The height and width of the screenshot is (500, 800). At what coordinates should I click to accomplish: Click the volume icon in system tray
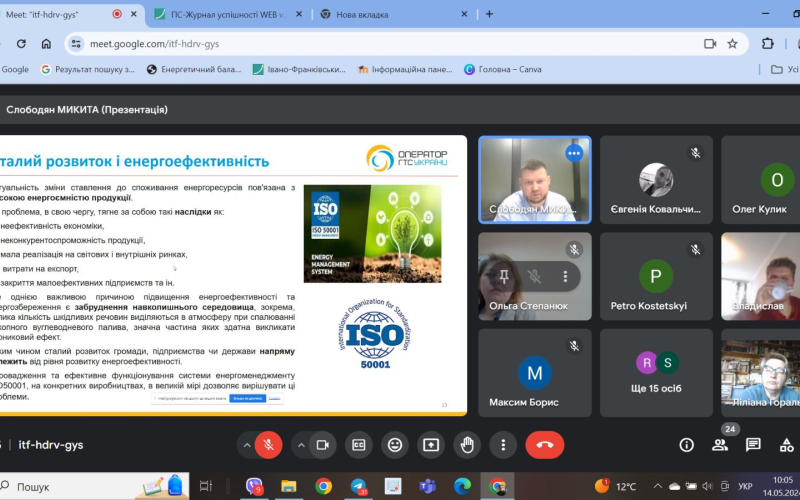pos(707,486)
